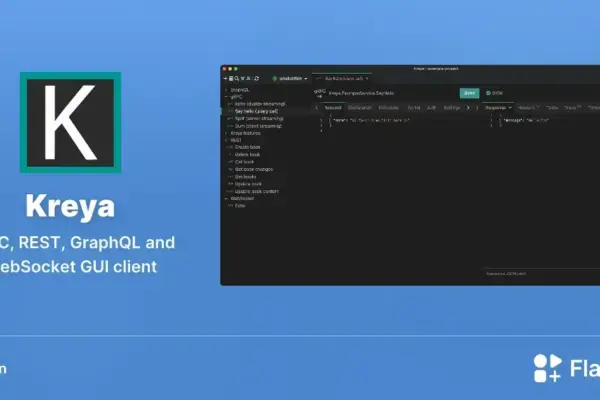
Task: Open the Create book REST operation
Action: click(x=247, y=147)
